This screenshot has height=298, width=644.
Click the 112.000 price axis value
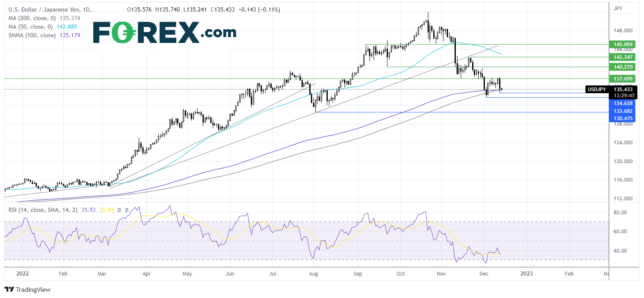[623, 198]
